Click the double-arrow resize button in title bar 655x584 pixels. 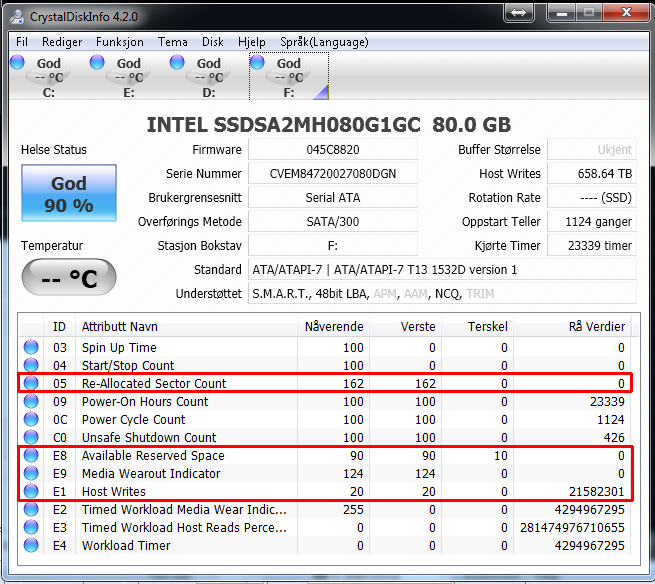pos(518,12)
